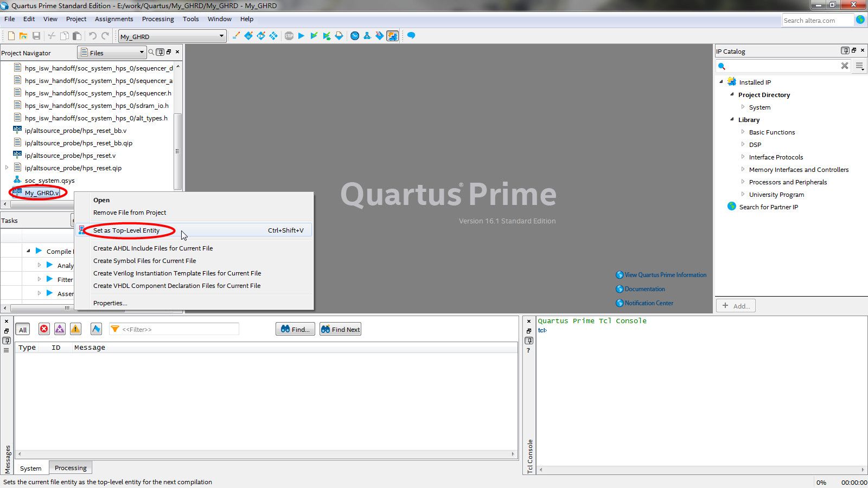Expand ip/altsource_probe/hps_reset.qip tree arrow
The image size is (868, 488).
pos(7,168)
